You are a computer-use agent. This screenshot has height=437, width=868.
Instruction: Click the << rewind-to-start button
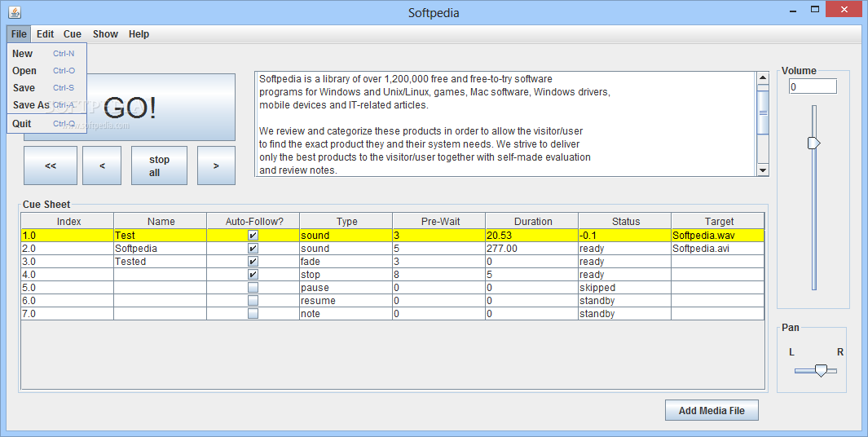click(x=51, y=166)
